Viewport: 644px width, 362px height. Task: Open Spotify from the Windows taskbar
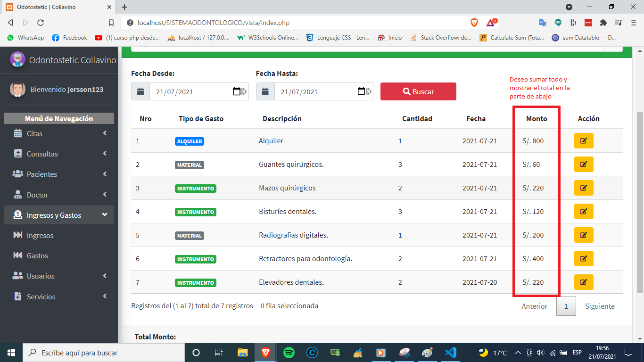coord(289,352)
